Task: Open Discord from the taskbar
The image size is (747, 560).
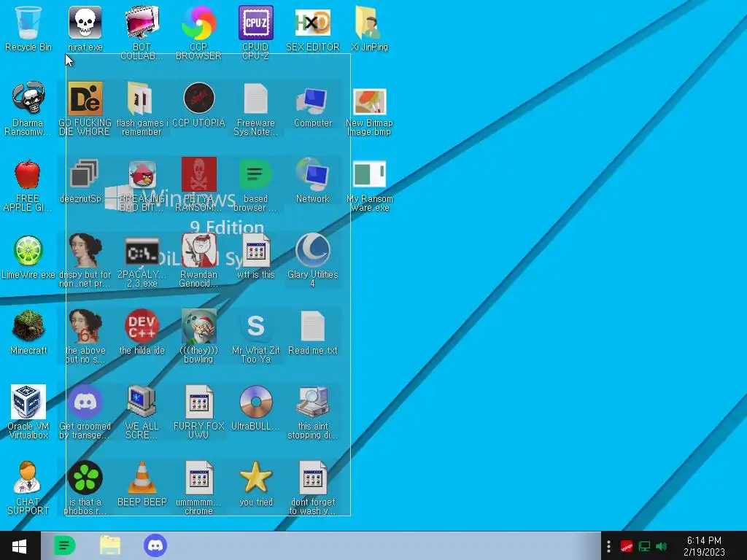Action: coord(155,545)
